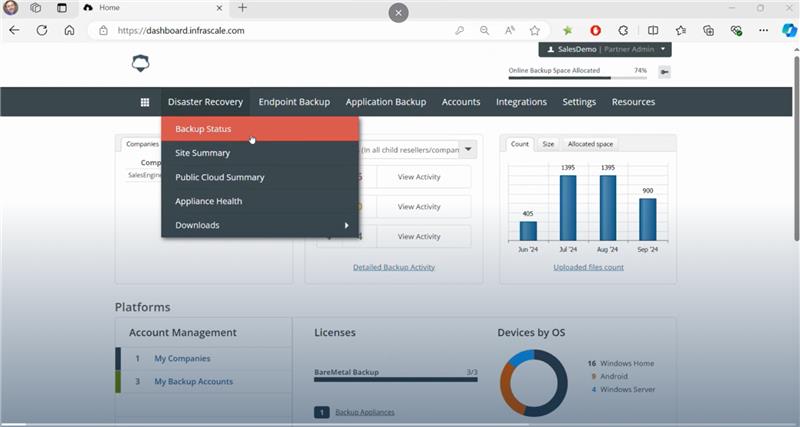The height and width of the screenshot is (427, 800).
Task: Go back to the previous page
Action: [14, 31]
